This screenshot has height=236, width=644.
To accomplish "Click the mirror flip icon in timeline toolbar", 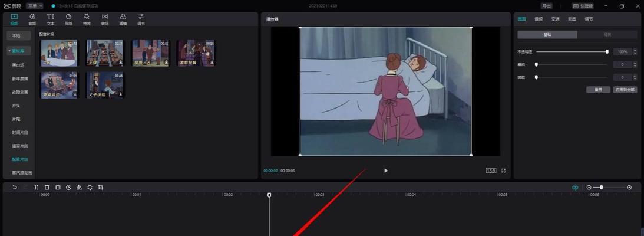I will point(79,188).
